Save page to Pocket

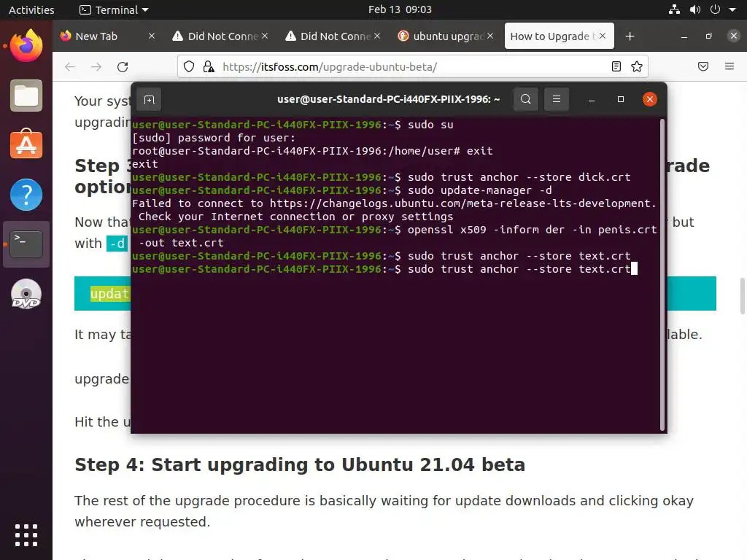click(703, 66)
